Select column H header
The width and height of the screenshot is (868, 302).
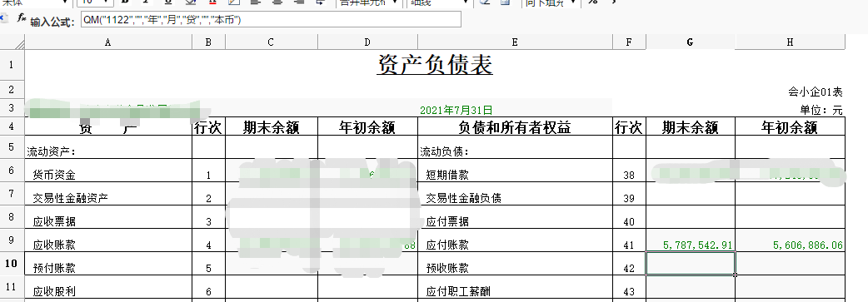tap(790, 42)
